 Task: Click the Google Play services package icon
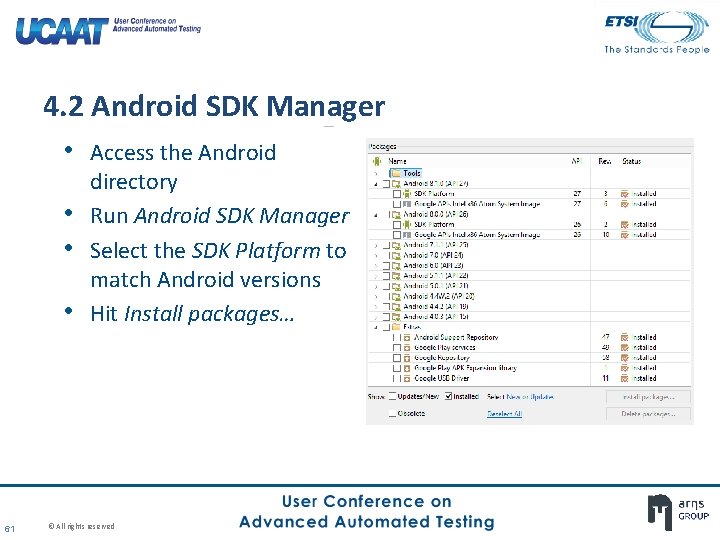(407, 348)
